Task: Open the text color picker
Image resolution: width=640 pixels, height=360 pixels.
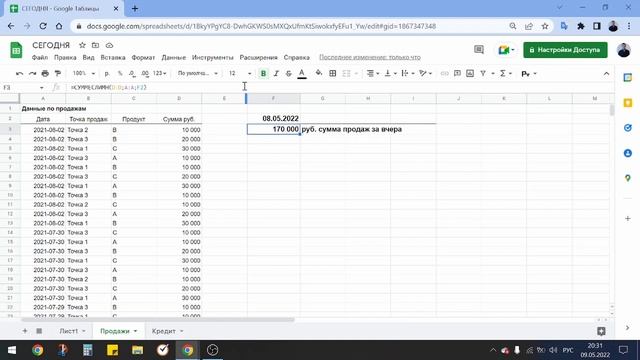Action: click(x=302, y=73)
